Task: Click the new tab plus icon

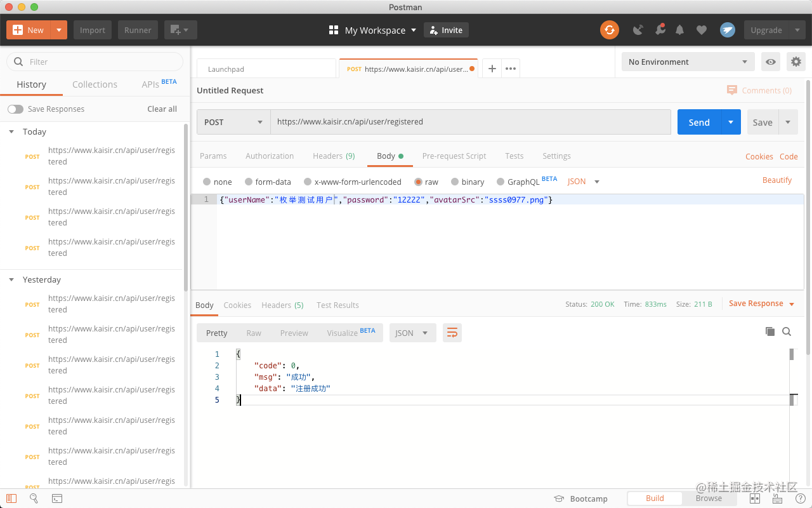Action: 492,69
